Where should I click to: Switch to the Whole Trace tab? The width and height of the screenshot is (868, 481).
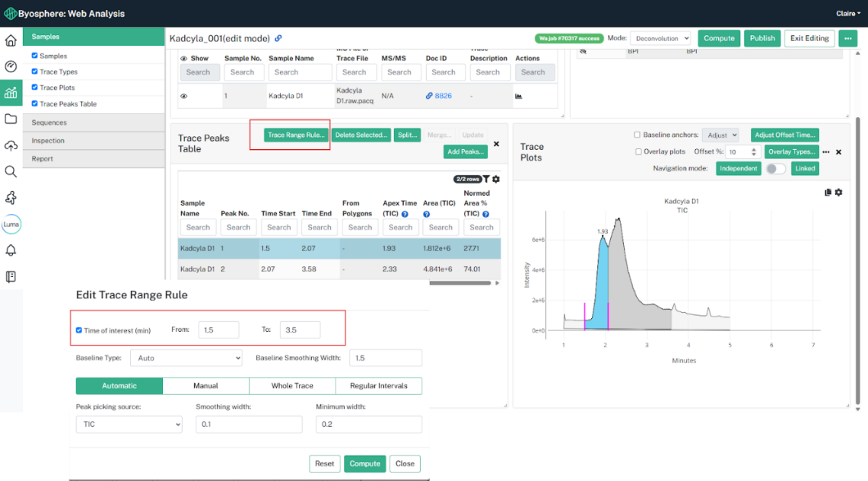click(292, 386)
